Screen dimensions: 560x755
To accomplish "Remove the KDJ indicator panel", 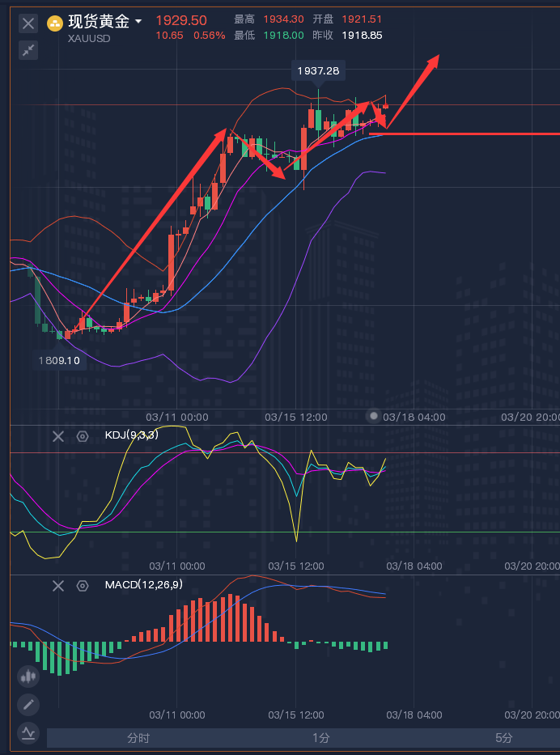I will point(58,436).
